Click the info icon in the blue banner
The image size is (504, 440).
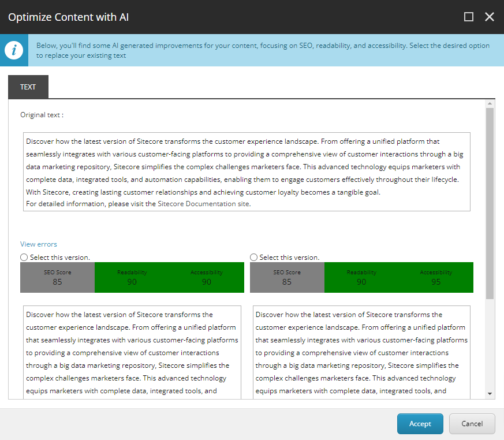pyautogui.click(x=14, y=50)
